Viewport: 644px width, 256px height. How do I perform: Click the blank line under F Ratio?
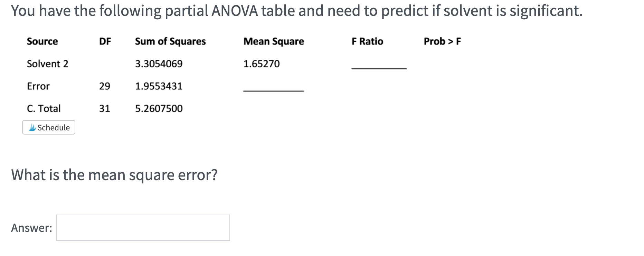[379, 68]
